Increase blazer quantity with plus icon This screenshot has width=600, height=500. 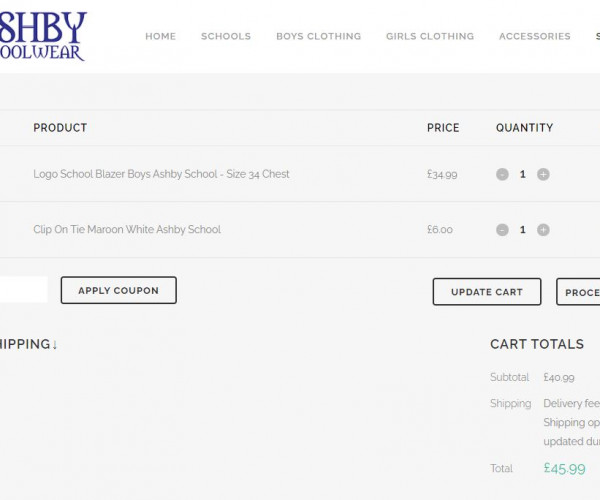pos(543,174)
